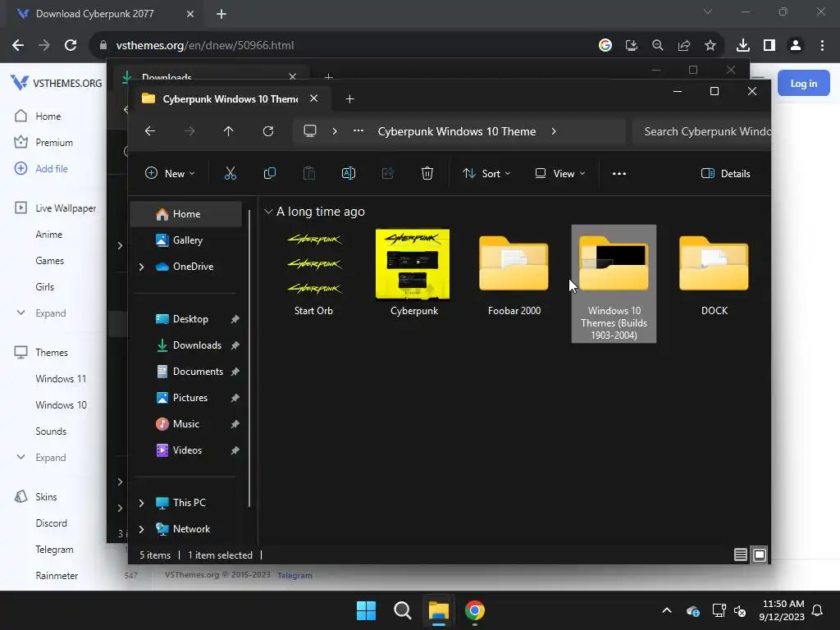
Task: Click Premium in VSThemes sidebar
Action: pyautogui.click(x=54, y=143)
